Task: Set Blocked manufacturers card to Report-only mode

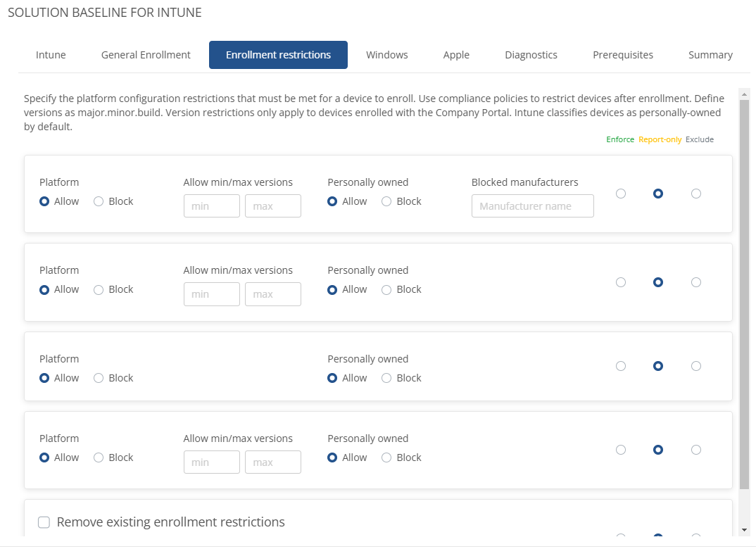Action: (658, 194)
